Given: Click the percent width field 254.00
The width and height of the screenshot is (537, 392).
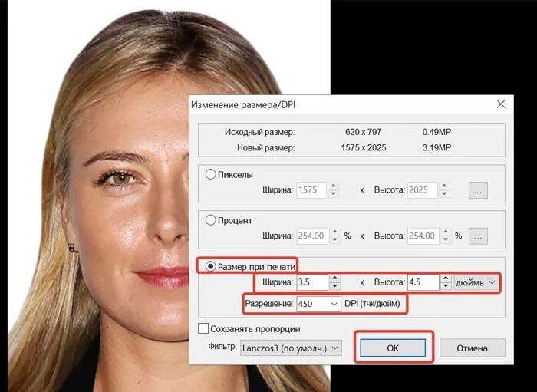Looking at the screenshot, I should coord(312,236).
